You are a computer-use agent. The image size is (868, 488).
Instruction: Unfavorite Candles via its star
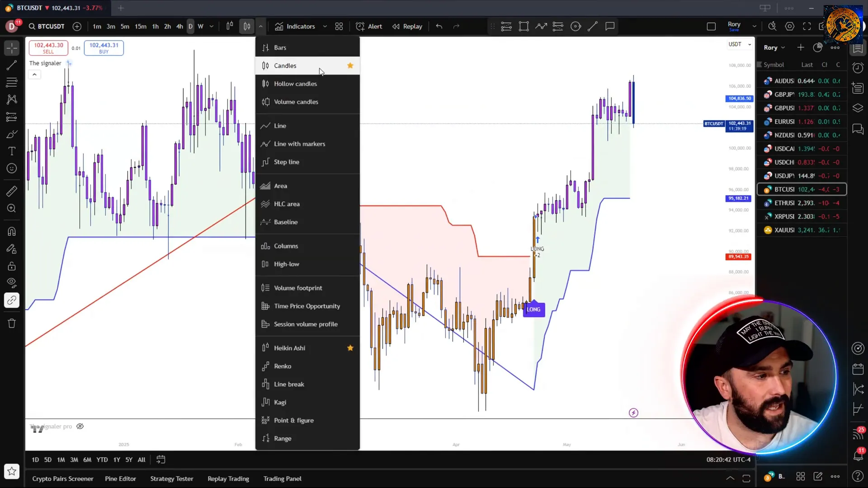(350, 66)
